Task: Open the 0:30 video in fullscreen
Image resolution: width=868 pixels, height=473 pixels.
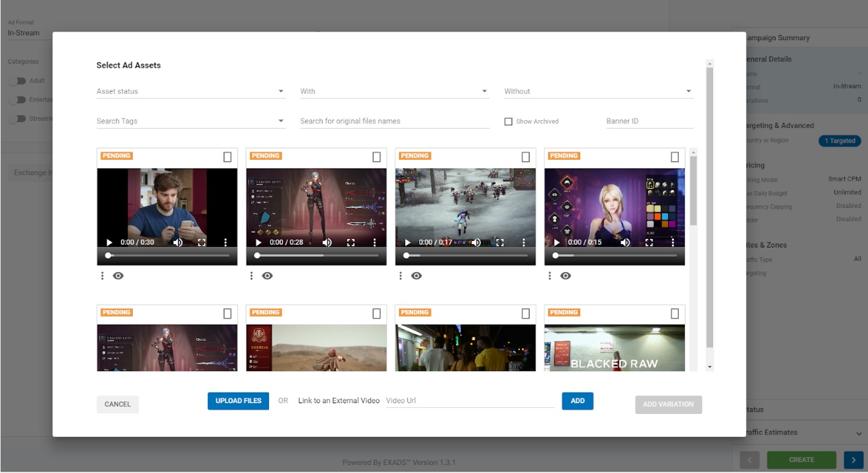Action: point(202,242)
